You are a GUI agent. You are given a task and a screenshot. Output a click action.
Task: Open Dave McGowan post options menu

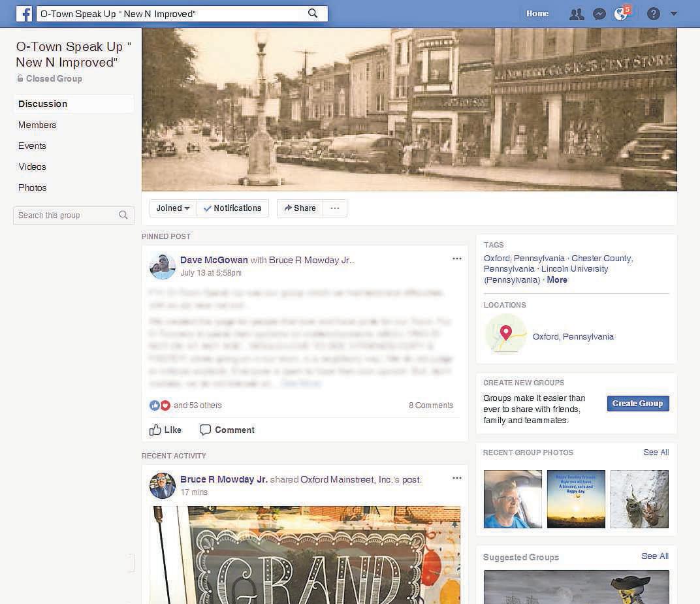(456, 259)
